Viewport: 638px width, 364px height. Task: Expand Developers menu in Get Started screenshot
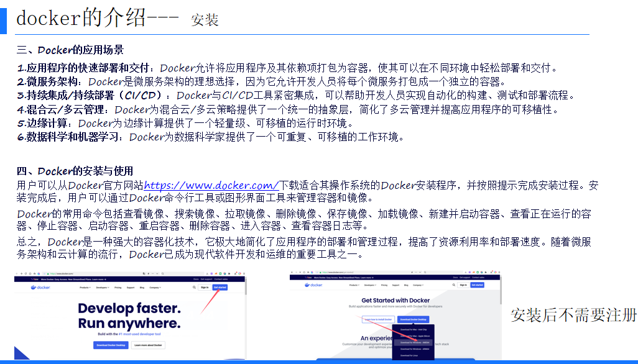tap(370, 285)
